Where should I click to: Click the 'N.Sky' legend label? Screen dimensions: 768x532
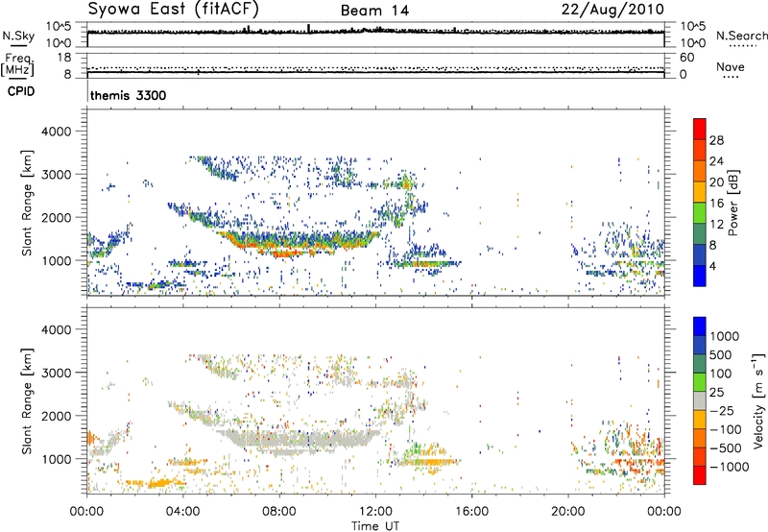pyautogui.click(x=18, y=36)
